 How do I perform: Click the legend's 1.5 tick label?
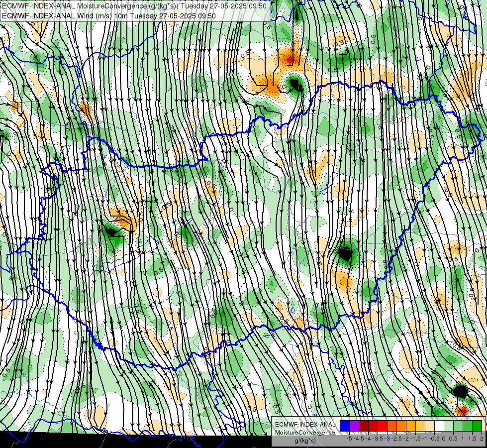click(473, 439)
